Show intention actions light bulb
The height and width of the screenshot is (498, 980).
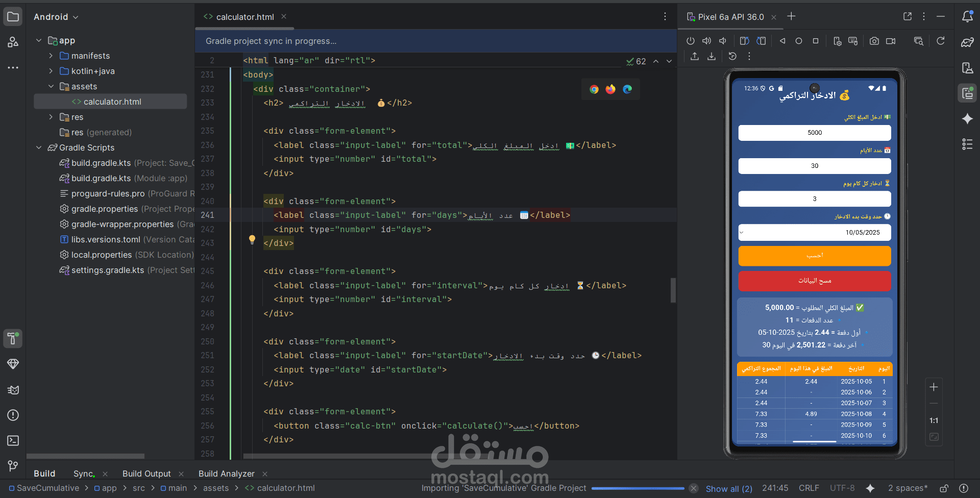[252, 240]
